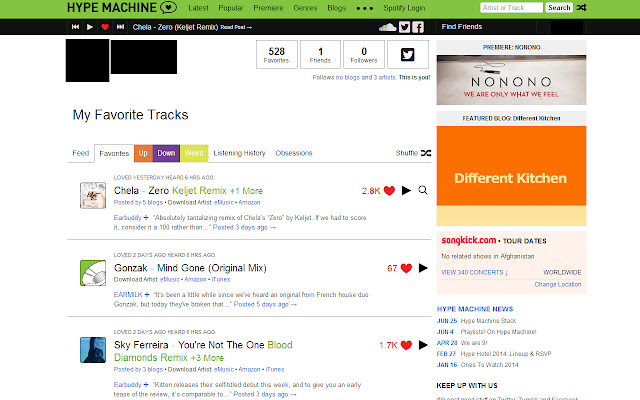Click the 'no blogs' link
The image size is (640, 400).
(348, 77)
